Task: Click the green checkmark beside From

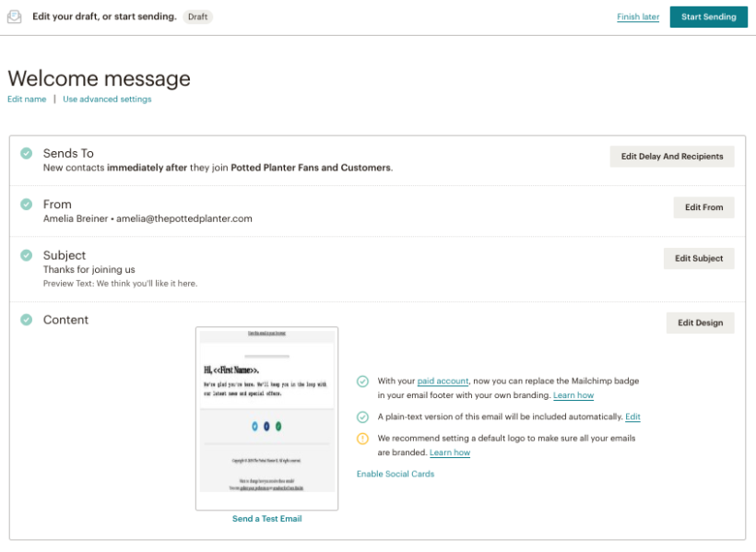Action: click(x=26, y=204)
